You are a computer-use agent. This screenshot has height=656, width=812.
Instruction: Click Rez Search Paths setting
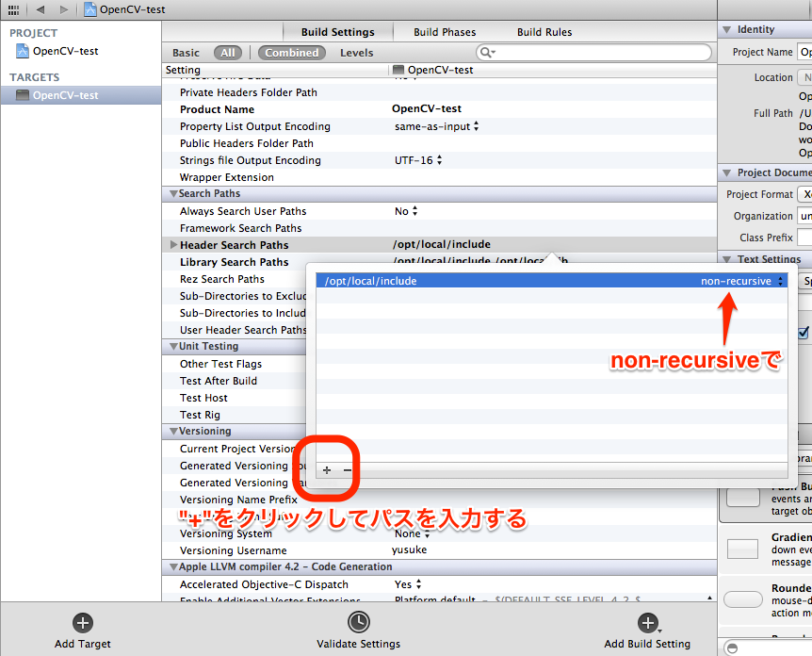(221, 279)
